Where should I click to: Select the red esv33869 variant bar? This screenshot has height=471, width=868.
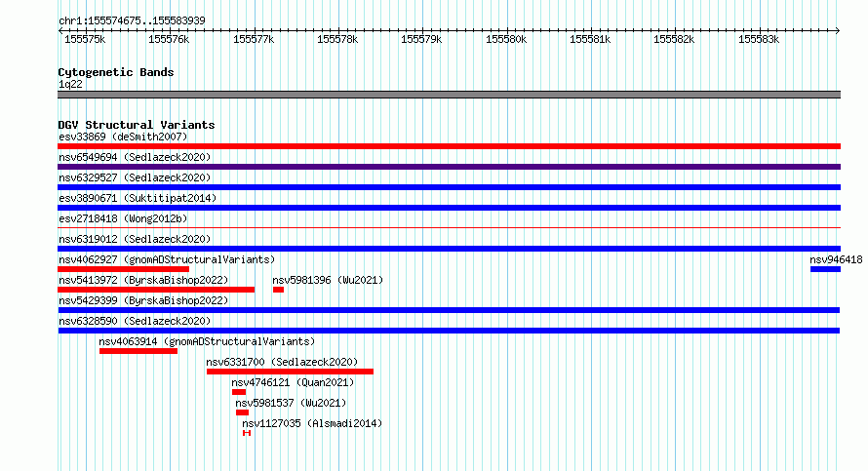(449, 146)
